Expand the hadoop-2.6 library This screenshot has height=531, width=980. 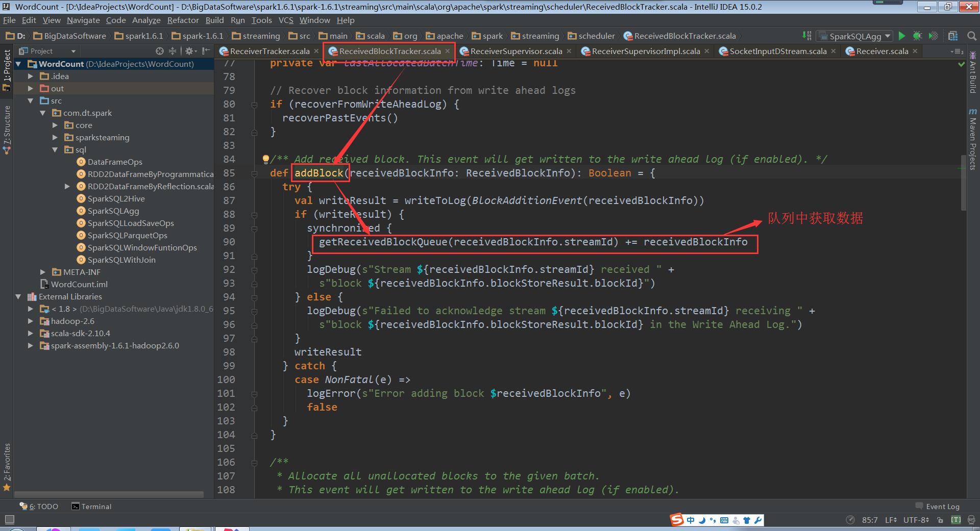pos(31,321)
